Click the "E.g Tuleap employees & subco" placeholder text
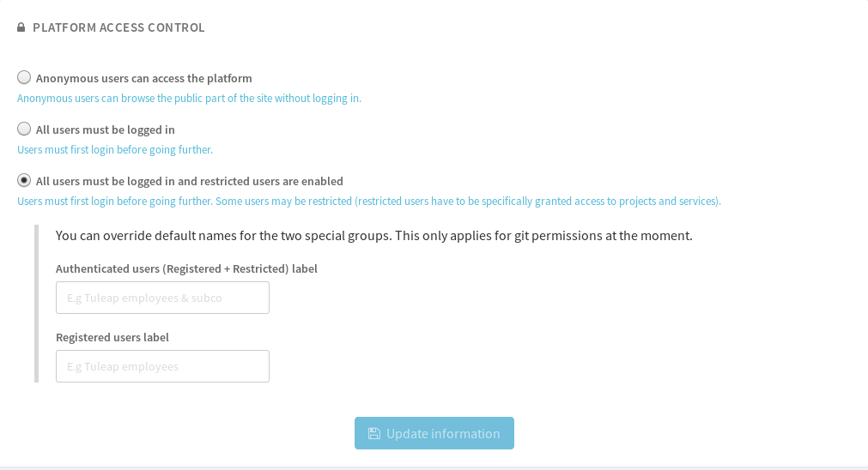This screenshot has height=470, width=868. click(144, 298)
